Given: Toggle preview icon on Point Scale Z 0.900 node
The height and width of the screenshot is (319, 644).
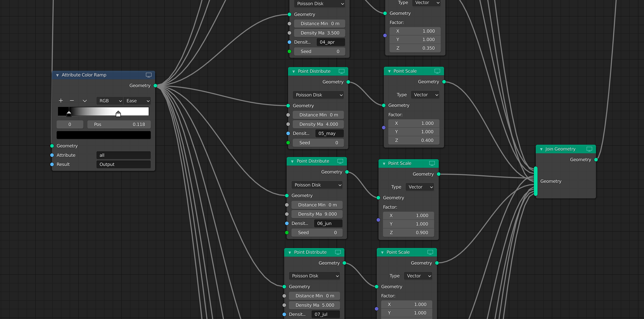Looking at the screenshot, I should [432, 163].
